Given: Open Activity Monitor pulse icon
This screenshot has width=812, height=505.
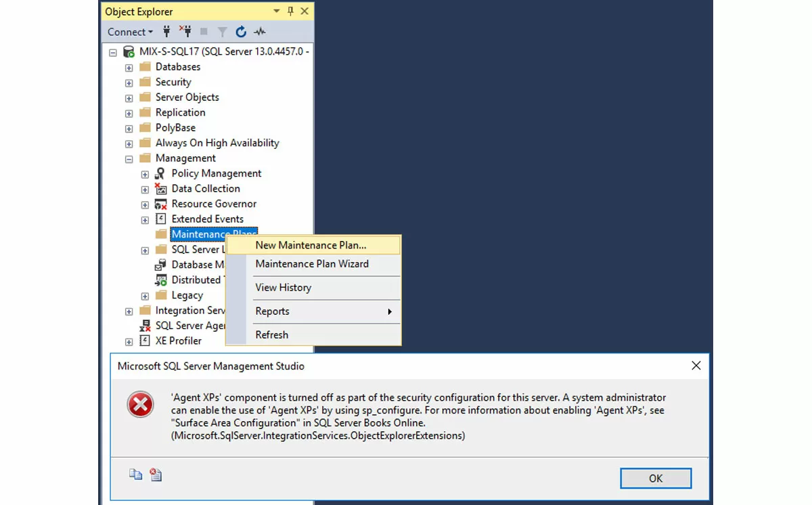Looking at the screenshot, I should point(260,32).
